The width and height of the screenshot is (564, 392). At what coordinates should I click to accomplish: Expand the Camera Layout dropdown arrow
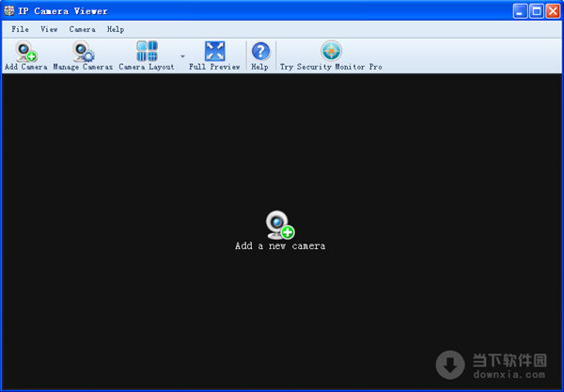(182, 56)
